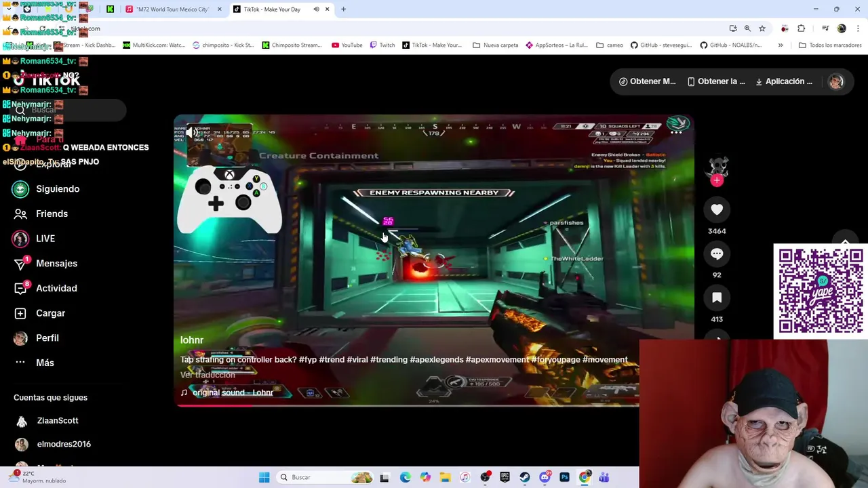Open the AppSorteos – La Rul... bookmark
Screen dimensions: 868x488
coord(557,45)
